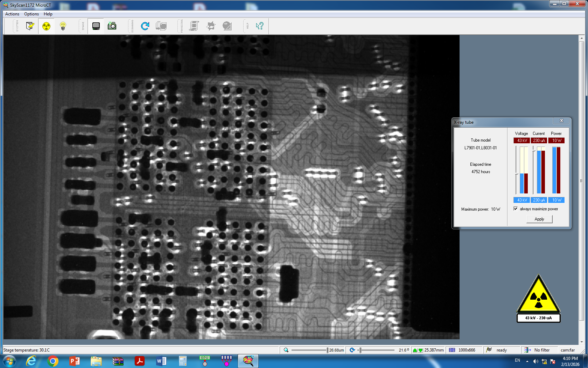Screen dimensions: 588x368
Task: Click the green stage down arrow
Action: point(420,350)
